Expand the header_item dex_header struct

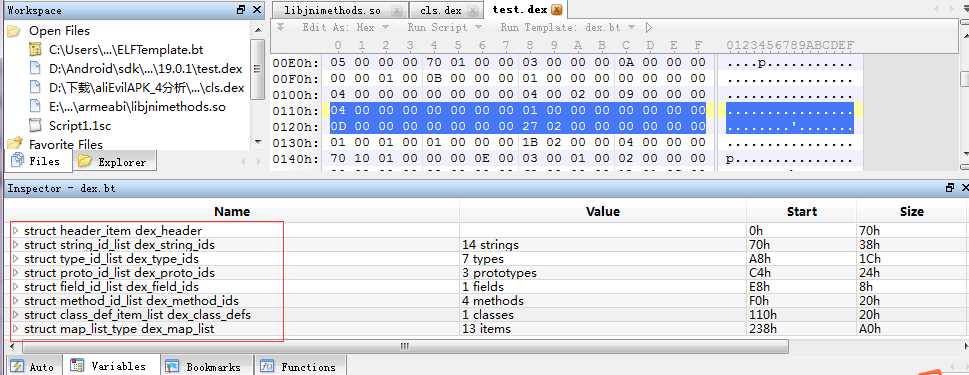pyautogui.click(x=15, y=231)
